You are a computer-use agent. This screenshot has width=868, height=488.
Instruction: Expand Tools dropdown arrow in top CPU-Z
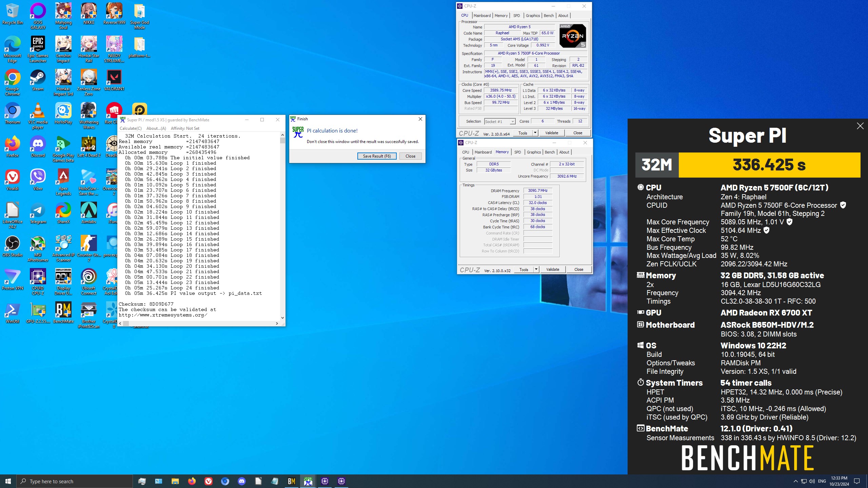tap(535, 133)
